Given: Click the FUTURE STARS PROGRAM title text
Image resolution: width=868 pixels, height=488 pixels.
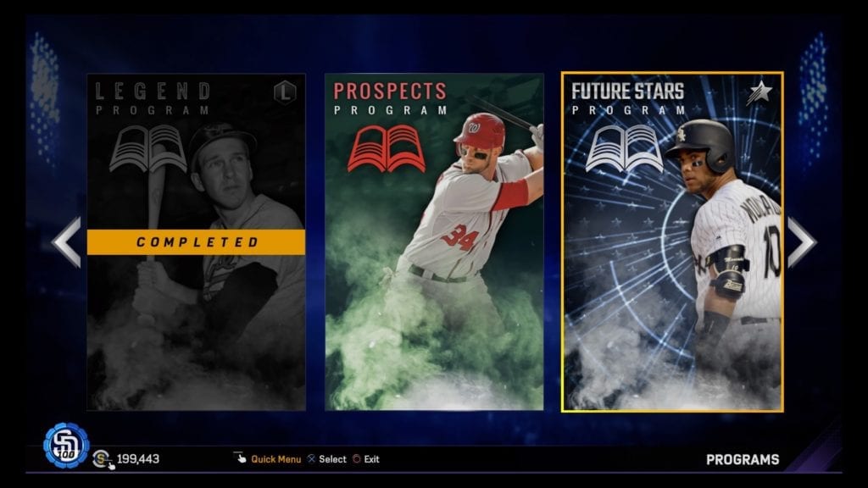Looking at the screenshot, I should [628, 98].
